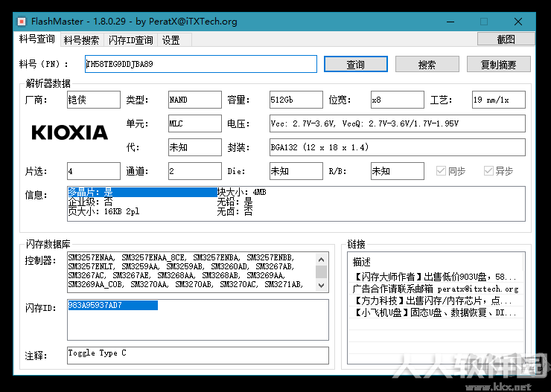Toggle the 同步 checkbox
This screenshot has height=392, width=551.
click(450, 171)
